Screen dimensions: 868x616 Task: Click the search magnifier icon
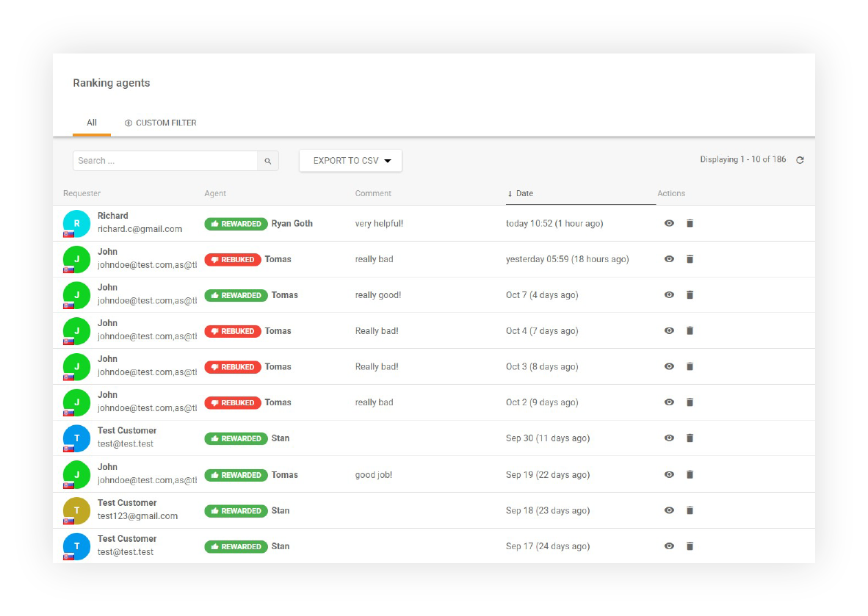pos(268,160)
